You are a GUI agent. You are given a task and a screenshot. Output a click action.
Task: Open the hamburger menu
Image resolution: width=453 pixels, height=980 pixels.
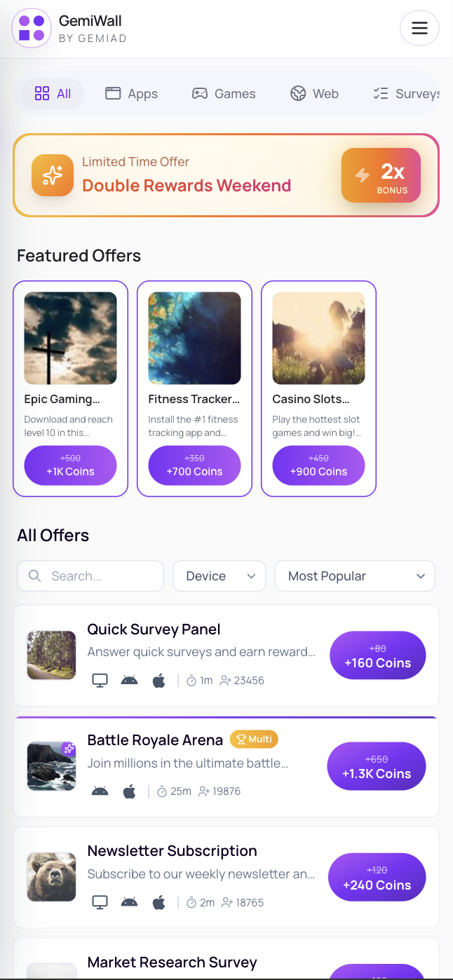(x=419, y=28)
